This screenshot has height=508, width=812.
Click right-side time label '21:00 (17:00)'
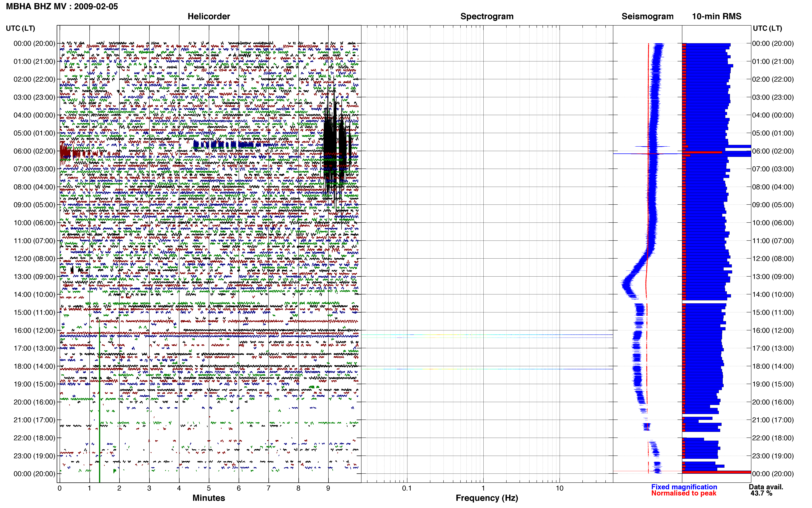coord(773,420)
